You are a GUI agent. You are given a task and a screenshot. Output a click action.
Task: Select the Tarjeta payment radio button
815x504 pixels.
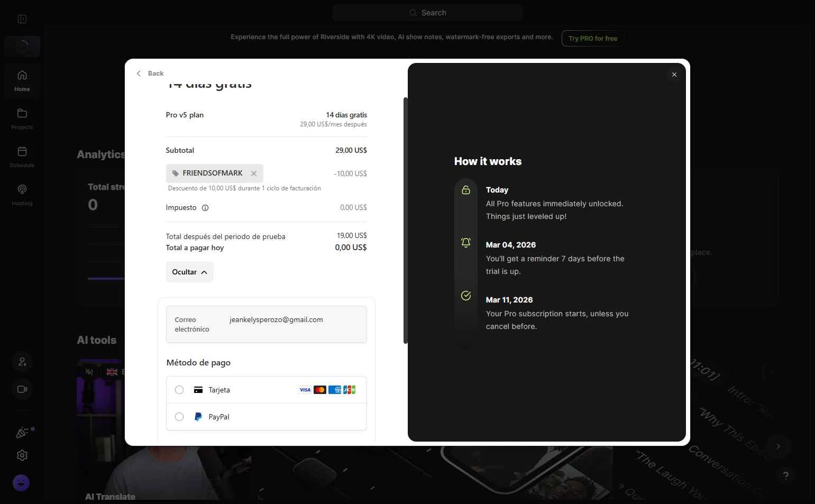point(179,390)
